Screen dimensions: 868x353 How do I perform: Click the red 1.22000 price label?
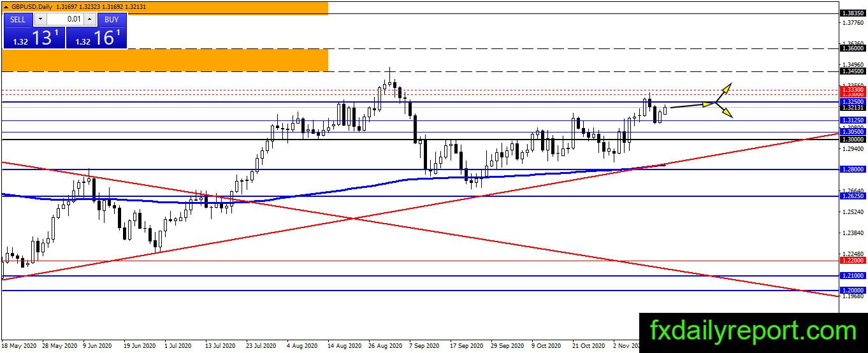pyautogui.click(x=853, y=261)
